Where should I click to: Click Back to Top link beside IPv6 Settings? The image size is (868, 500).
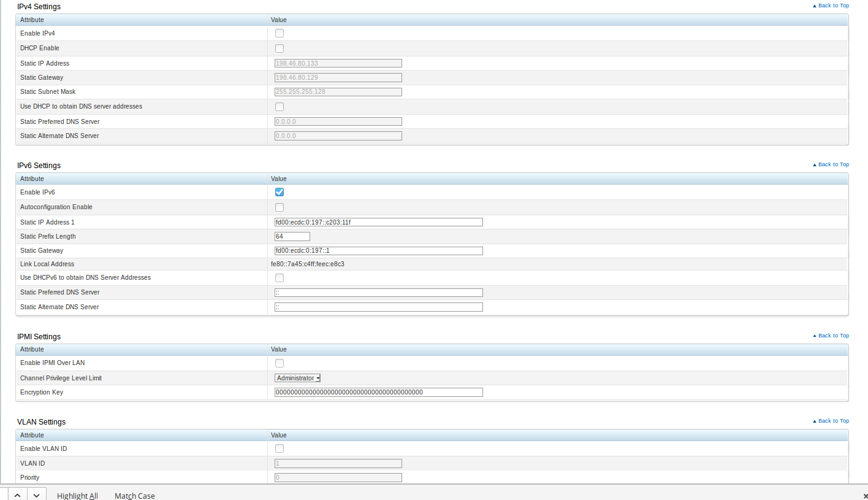coord(833,164)
